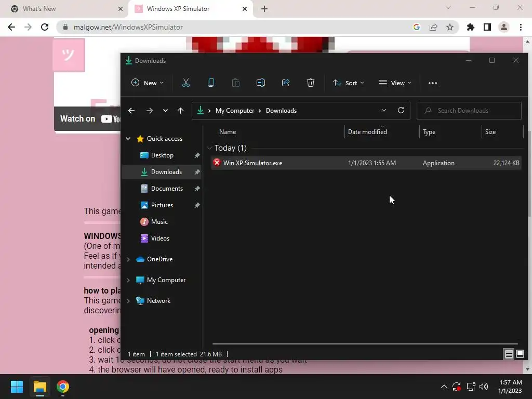
Task: Open recent locations dropdown arrow
Action: tap(165, 111)
